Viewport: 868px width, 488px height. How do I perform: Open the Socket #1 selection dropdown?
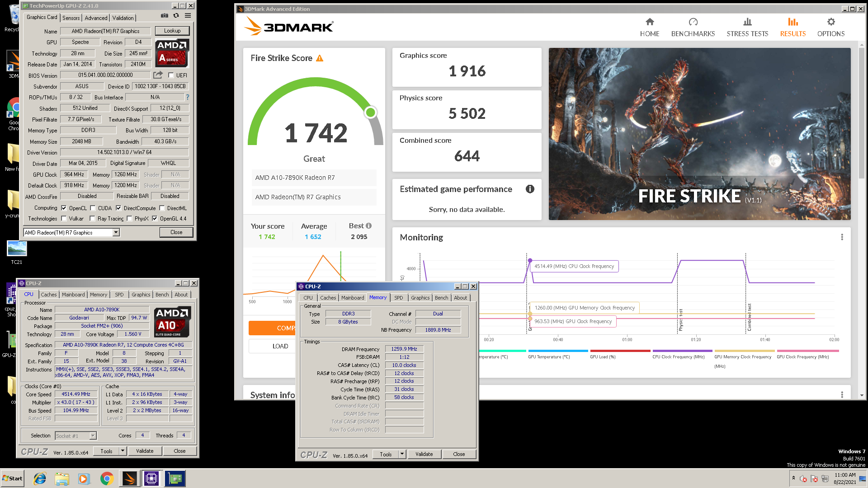(x=93, y=436)
